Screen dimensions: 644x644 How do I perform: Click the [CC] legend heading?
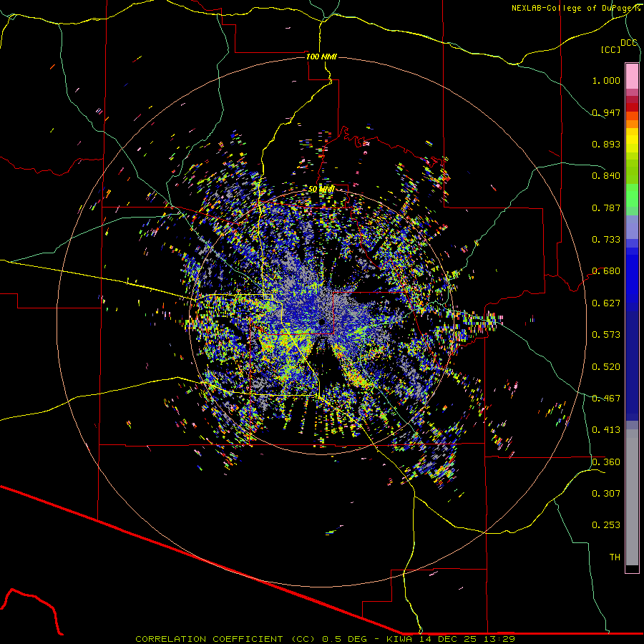[610, 49]
